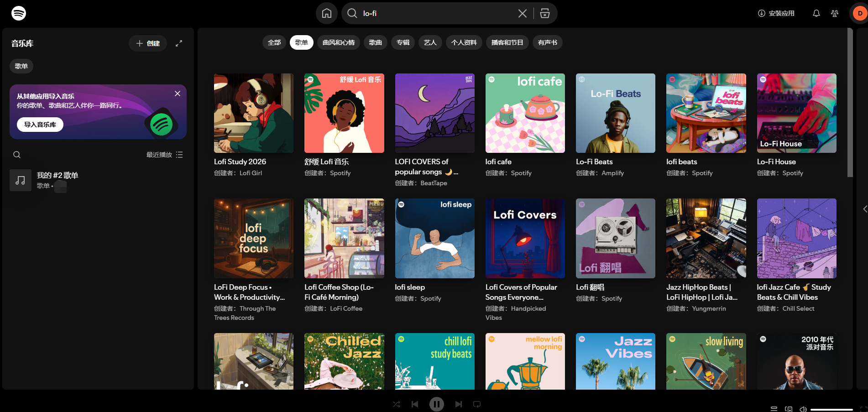Open the friend activity icon
The width and height of the screenshot is (868, 412).
tap(834, 13)
